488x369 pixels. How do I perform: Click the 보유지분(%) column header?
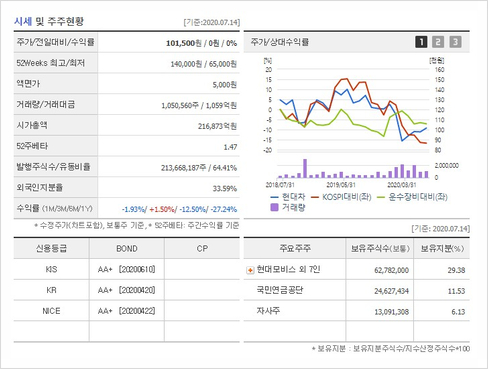coord(442,249)
